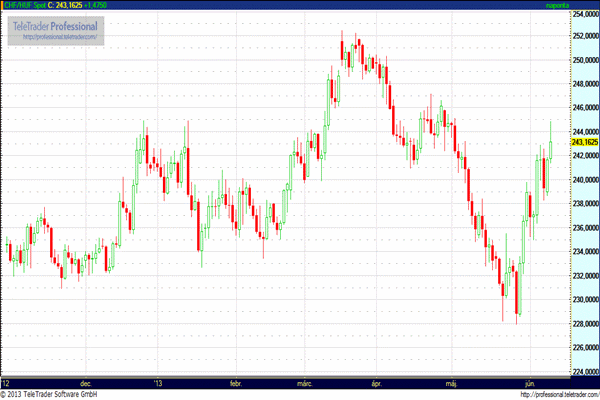Click the '13 year marker on time axis

(x=158, y=383)
